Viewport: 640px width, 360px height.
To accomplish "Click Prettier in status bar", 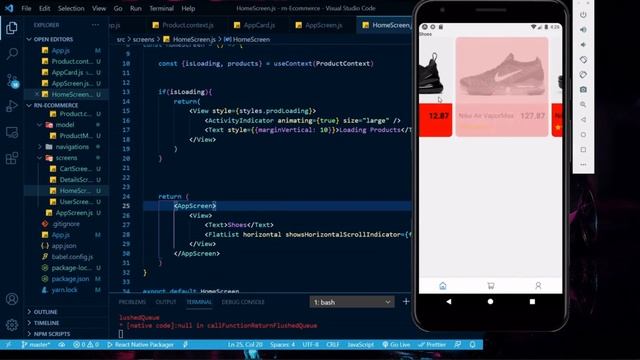I will tap(432, 344).
